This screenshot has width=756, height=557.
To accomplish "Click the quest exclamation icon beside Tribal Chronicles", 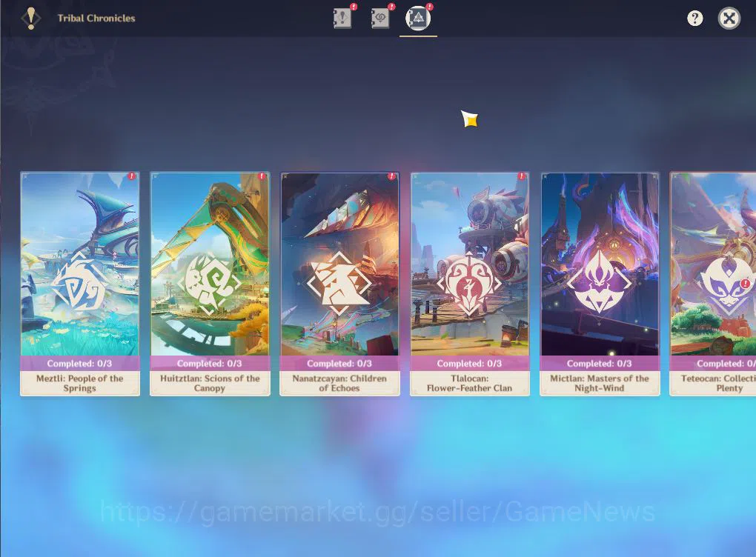I will coord(31,19).
